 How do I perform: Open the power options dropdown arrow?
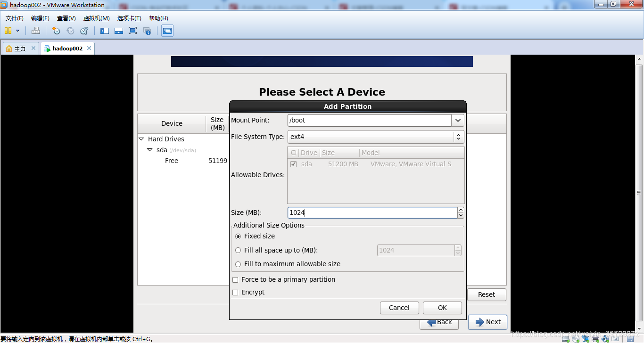click(18, 31)
